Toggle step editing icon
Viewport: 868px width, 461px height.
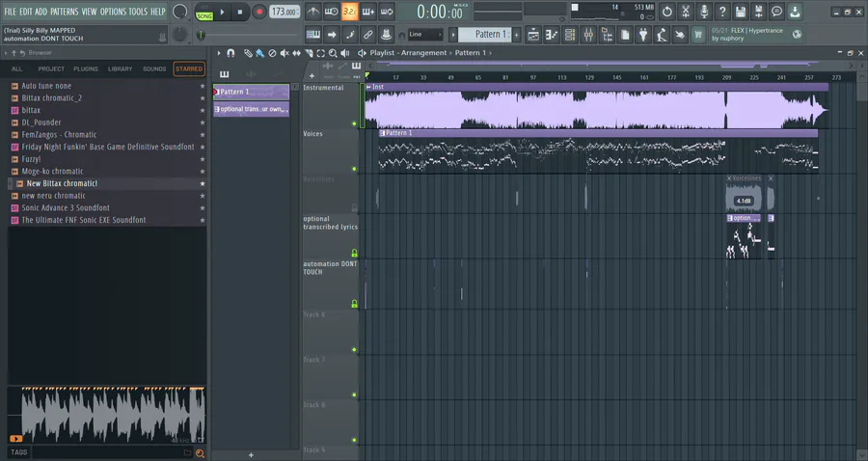pyautogui.click(x=350, y=35)
